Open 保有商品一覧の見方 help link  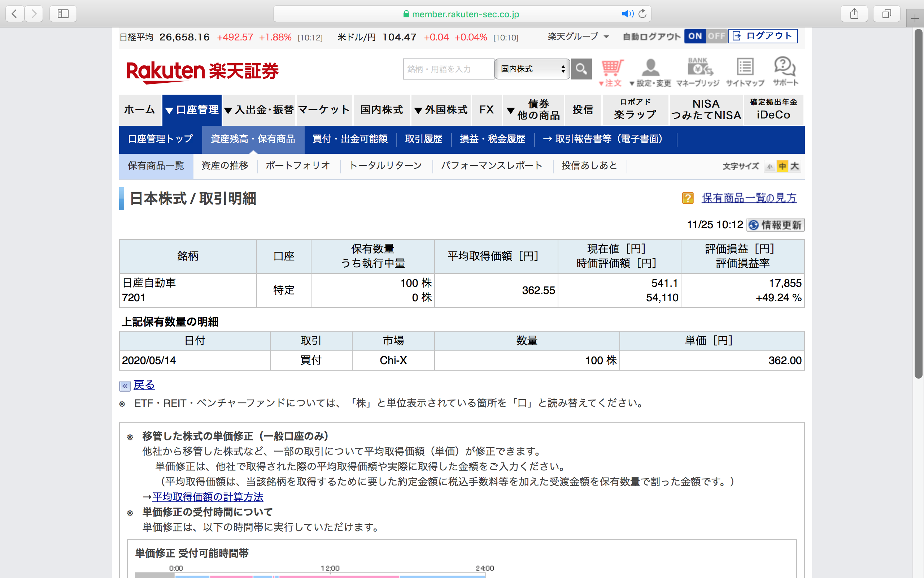[749, 198]
